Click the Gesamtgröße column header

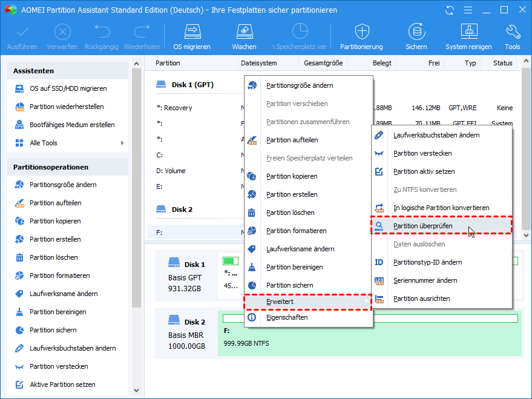click(x=323, y=63)
